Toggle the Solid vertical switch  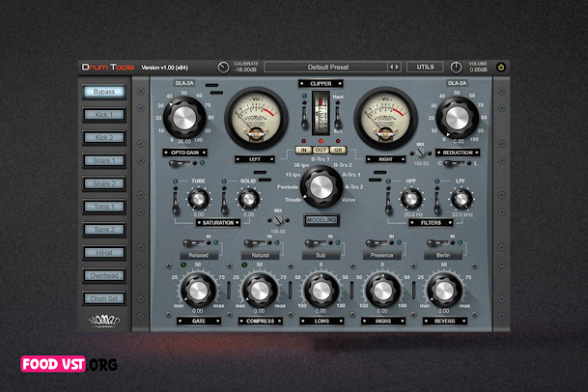tap(224, 203)
